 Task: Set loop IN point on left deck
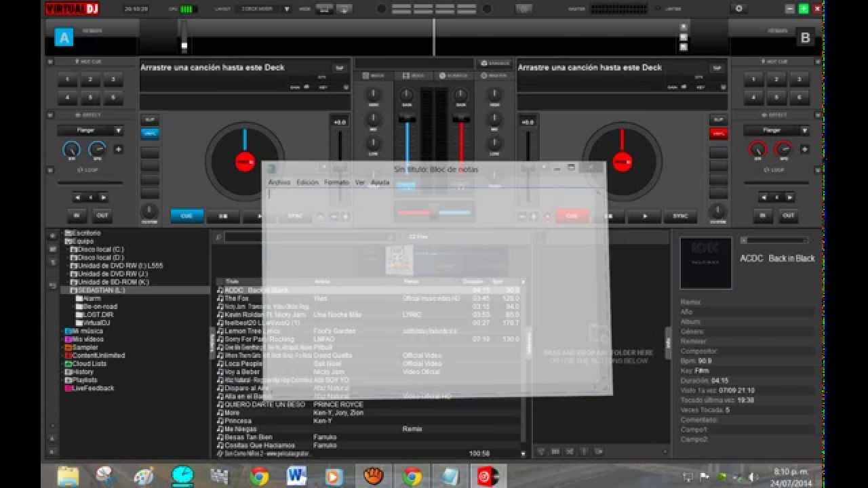point(77,216)
